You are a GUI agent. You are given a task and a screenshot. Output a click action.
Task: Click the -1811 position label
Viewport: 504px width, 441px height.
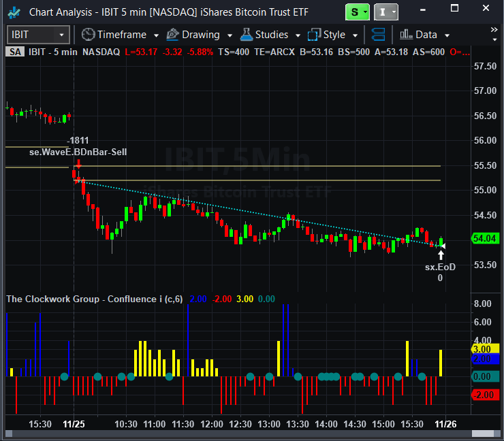point(78,140)
